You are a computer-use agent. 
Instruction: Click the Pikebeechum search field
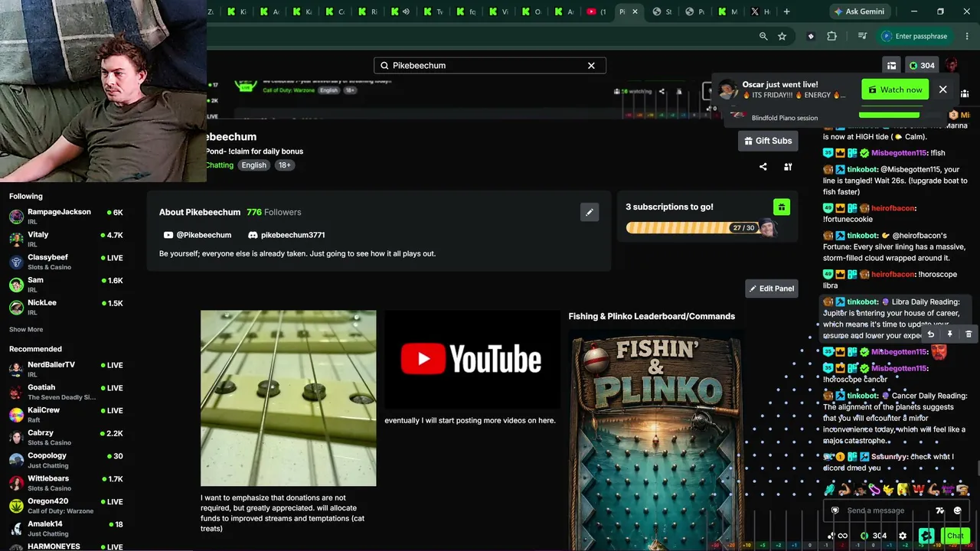[490, 66]
